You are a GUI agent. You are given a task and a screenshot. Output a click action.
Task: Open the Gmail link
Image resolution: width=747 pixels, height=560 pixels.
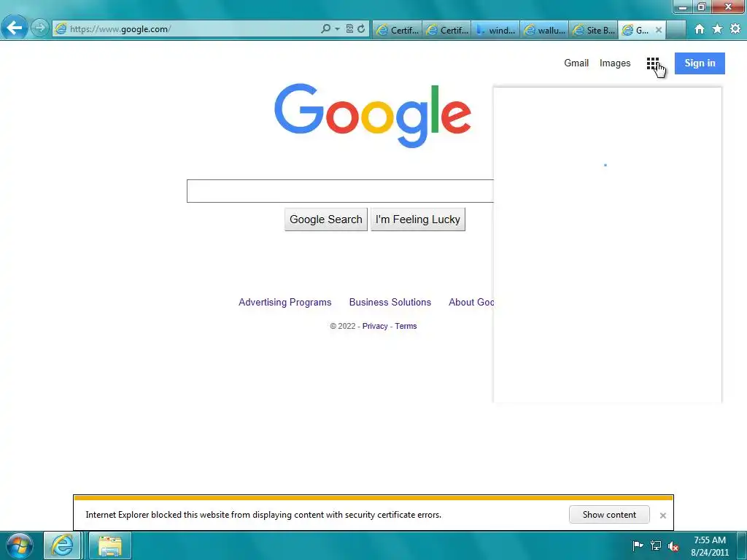point(576,63)
